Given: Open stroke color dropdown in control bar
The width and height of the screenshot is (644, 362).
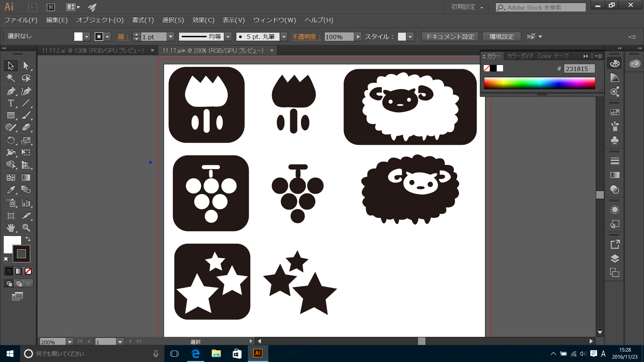Looking at the screenshot, I should [108, 37].
